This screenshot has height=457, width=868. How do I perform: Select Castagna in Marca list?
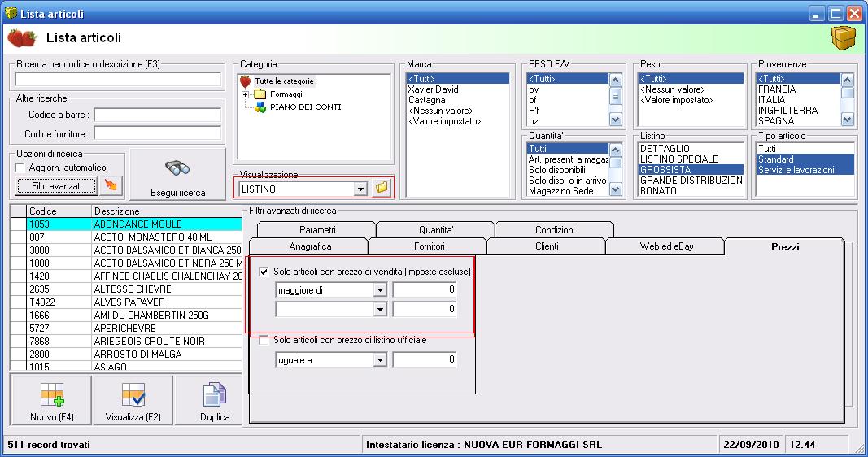[x=458, y=99]
